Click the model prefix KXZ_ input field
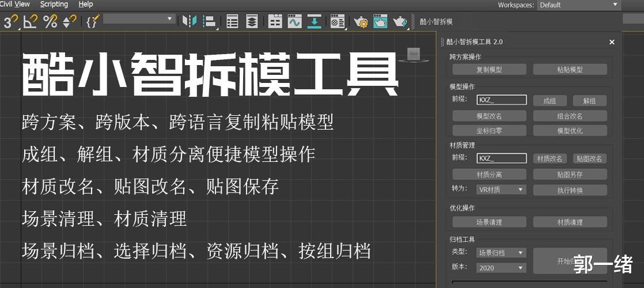 point(502,100)
